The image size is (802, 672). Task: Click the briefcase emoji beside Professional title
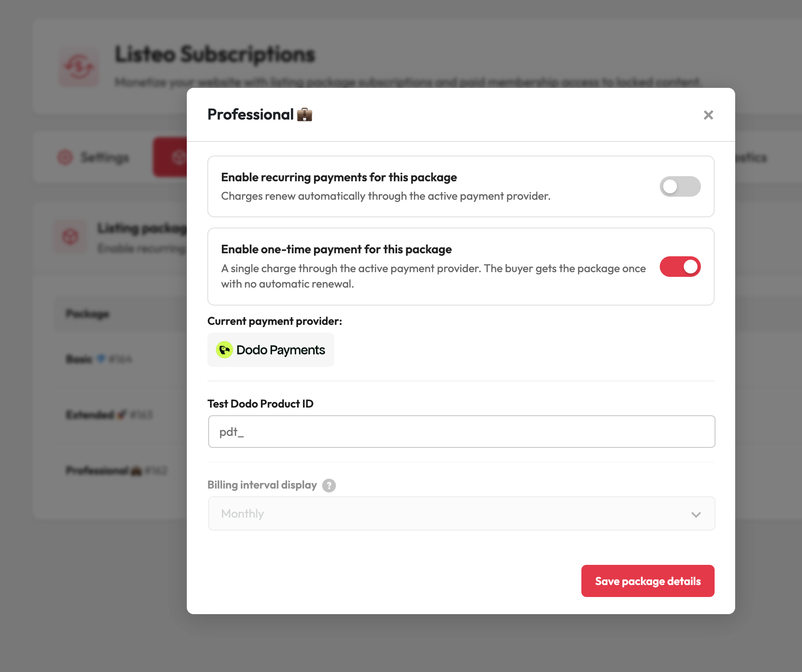tap(305, 115)
